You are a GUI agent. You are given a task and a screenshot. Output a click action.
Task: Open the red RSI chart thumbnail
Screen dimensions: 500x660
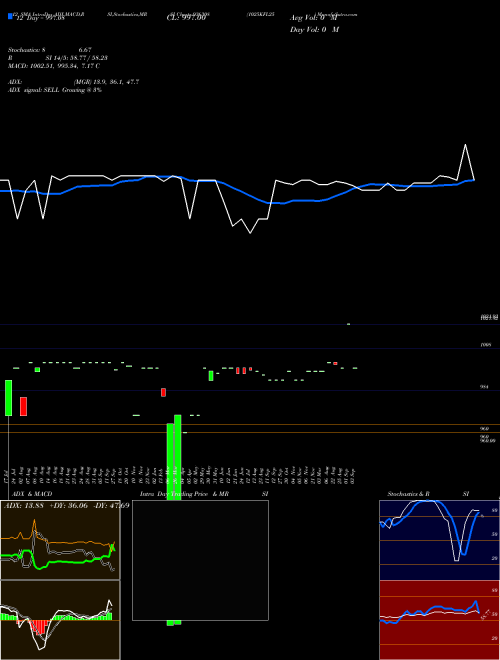439,620
